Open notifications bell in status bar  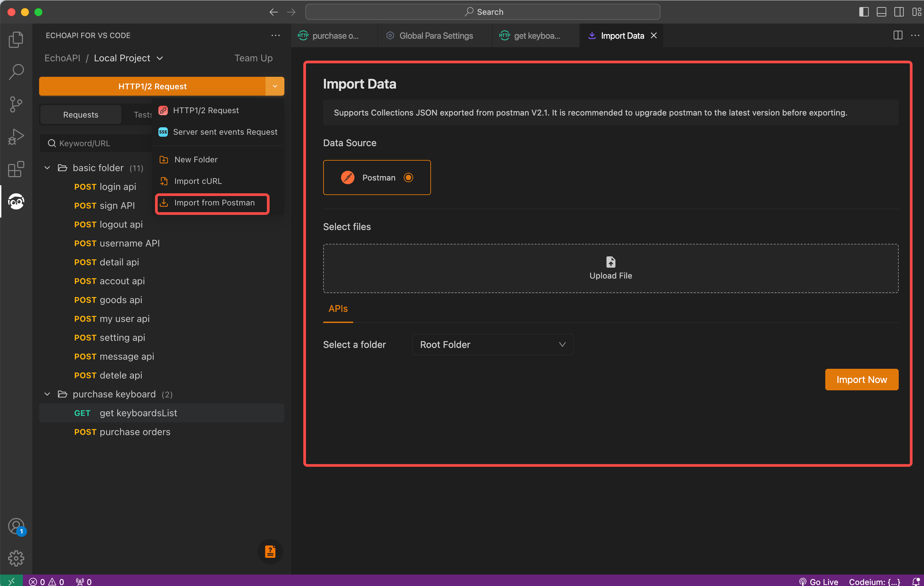coord(915,581)
